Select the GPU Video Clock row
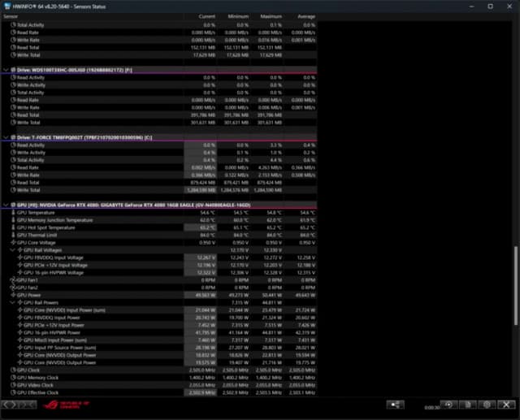 pos(159,385)
